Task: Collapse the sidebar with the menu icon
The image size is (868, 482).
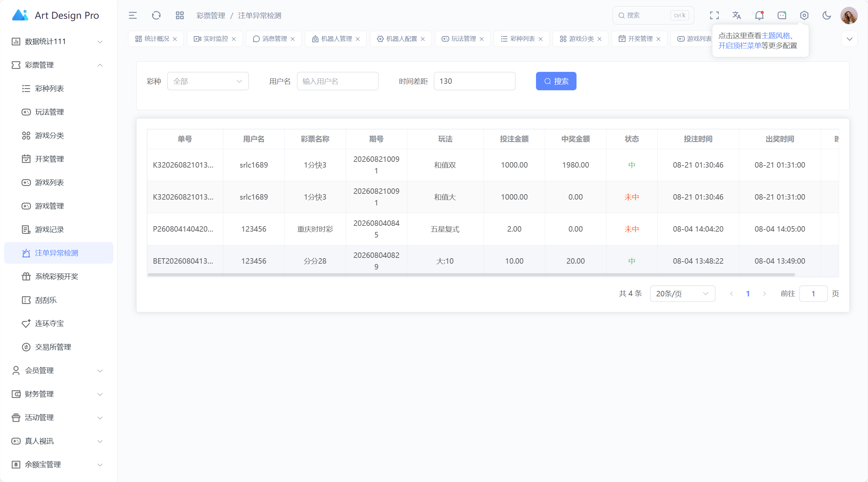Action: click(x=132, y=15)
